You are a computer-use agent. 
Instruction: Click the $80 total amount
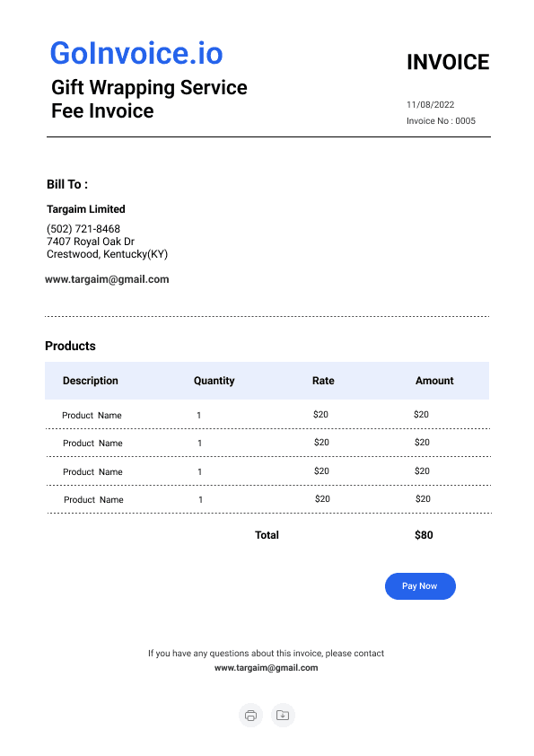tap(424, 535)
